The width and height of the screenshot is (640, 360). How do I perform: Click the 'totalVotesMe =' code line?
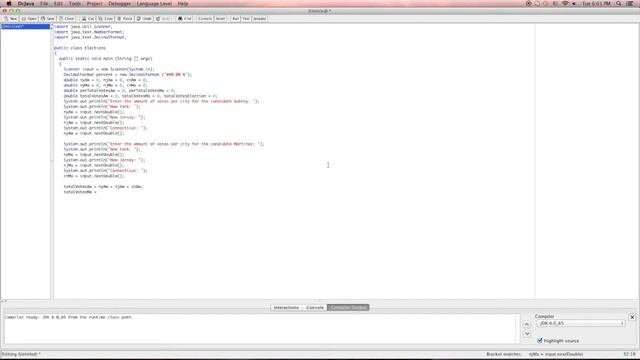click(80, 192)
